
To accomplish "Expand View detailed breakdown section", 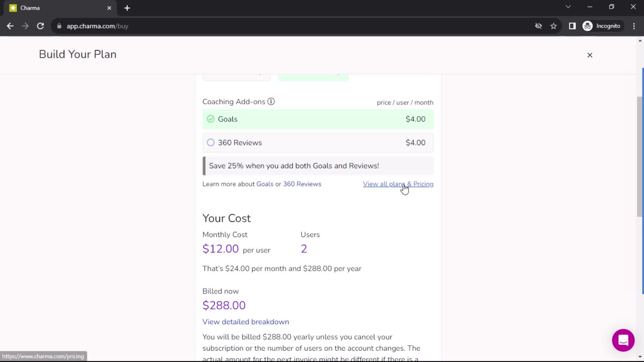I will 246,322.
